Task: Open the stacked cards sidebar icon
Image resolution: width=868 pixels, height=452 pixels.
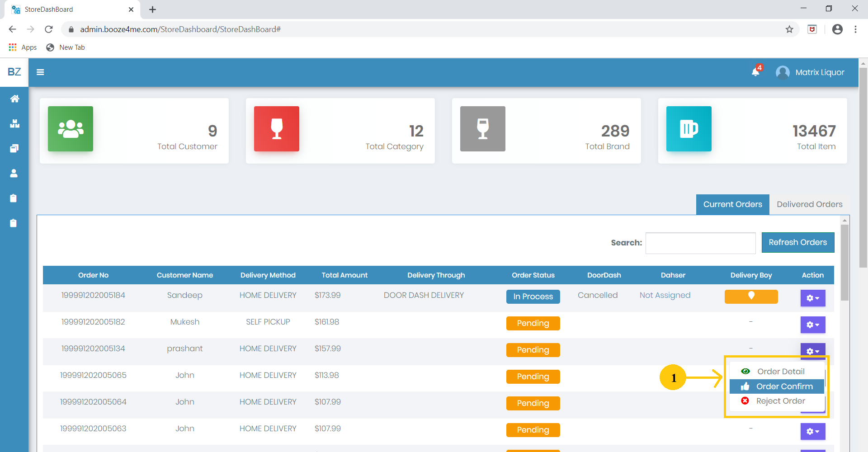Action: pos(14,148)
